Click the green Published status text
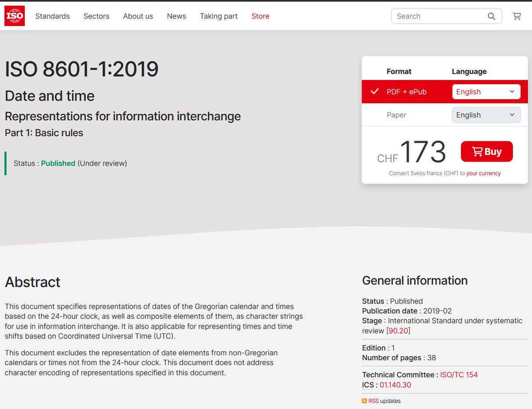 pos(58,163)
